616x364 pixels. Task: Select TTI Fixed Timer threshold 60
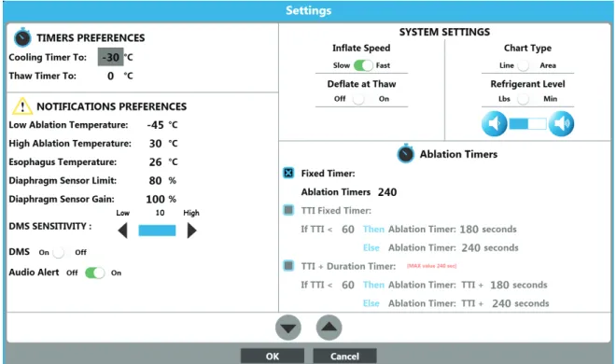click(x=348, y=230)
